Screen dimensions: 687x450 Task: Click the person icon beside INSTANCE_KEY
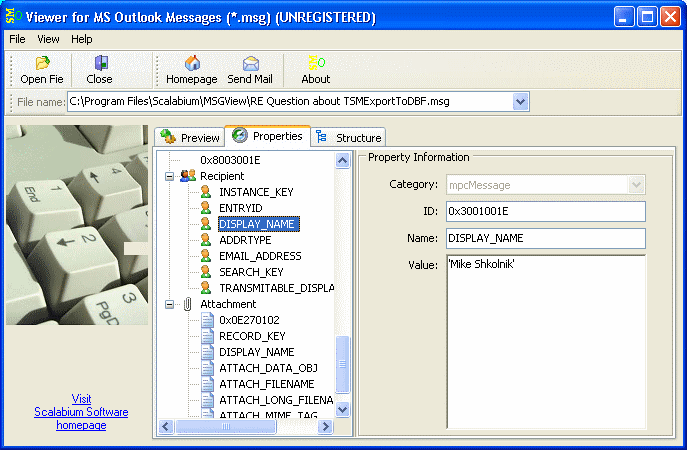point(205,191)
